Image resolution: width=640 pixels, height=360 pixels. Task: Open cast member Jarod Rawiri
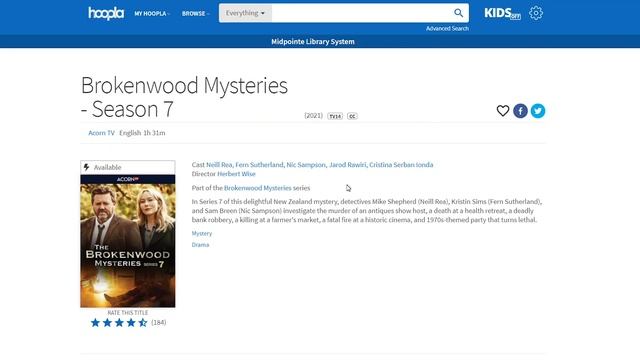tap(348, 165)
